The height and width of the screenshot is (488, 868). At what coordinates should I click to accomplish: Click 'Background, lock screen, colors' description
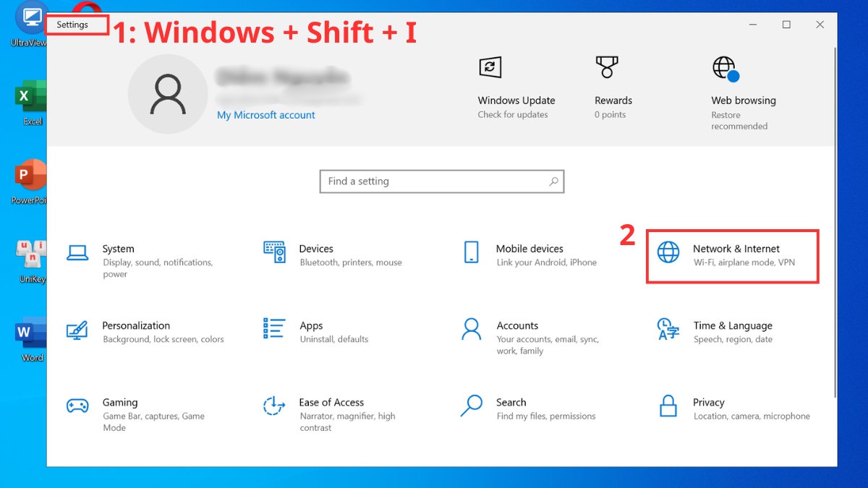163,339
